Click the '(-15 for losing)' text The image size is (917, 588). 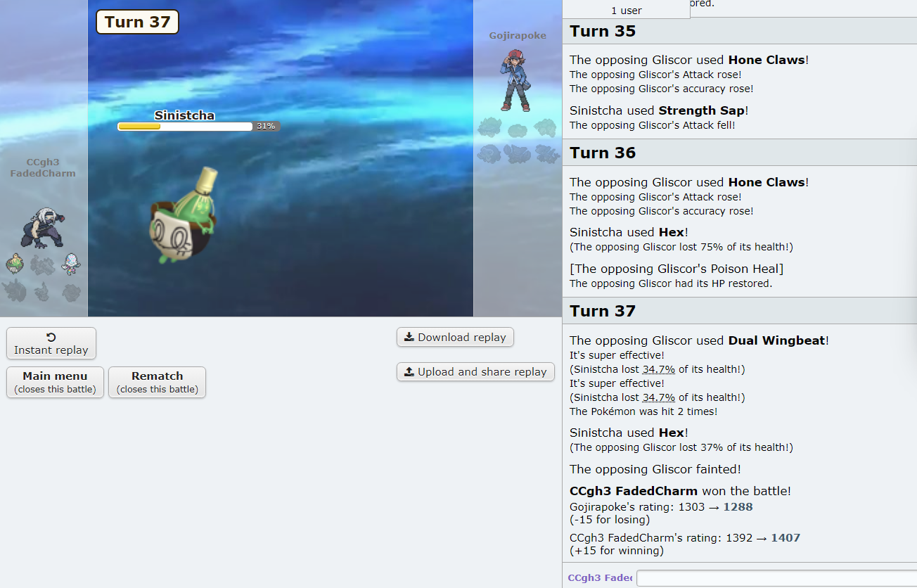[x=609, y=520]
